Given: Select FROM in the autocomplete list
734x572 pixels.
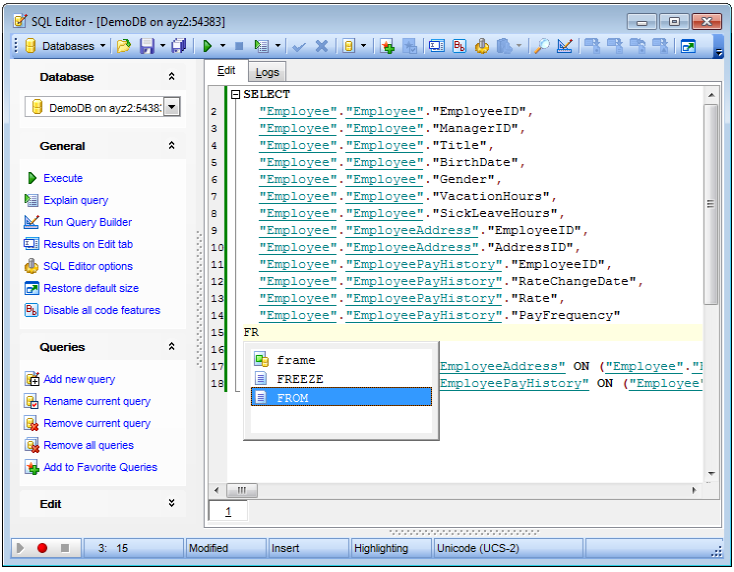Looking at the screenshot, I should [x=341, y=397].
